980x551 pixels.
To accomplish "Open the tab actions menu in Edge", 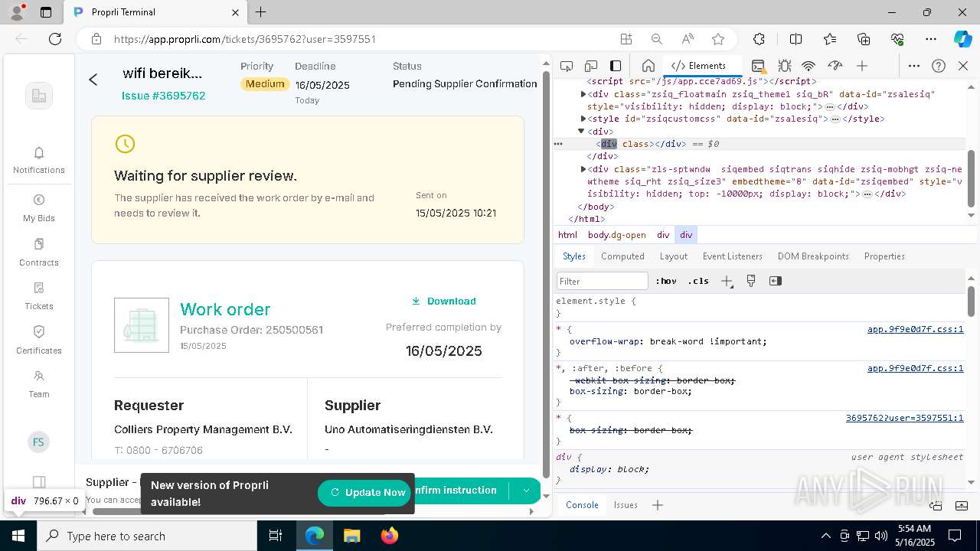I will tap(46, 12).
